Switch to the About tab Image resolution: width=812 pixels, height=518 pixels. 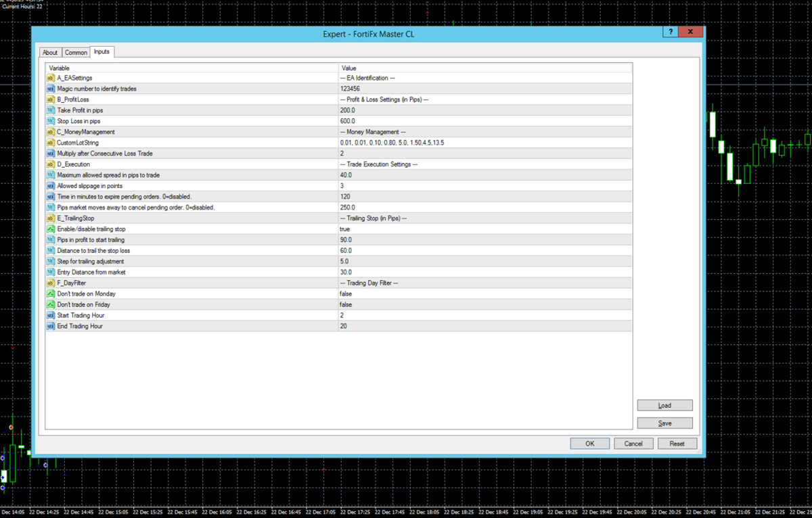pyautogui.click(x=50, y=53)
